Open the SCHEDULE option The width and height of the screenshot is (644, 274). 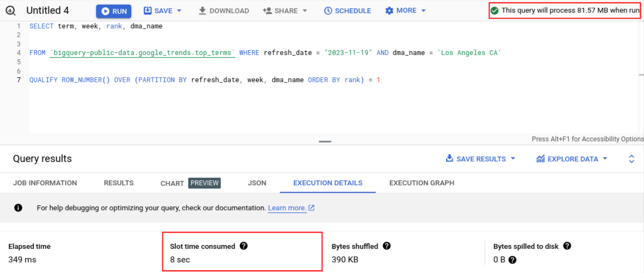click(x=347, y=11)
